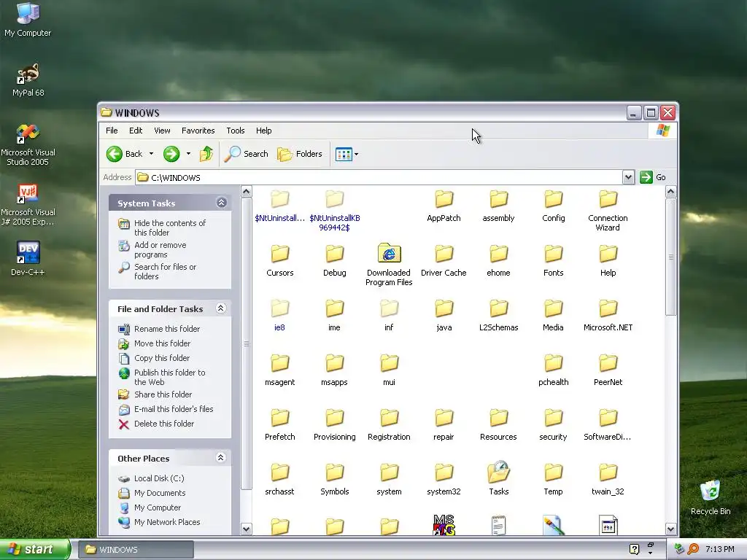Select the Microsoft.NET folder
Screen dimensions: 747x560
pyautogui.click(x=608, y=315)
